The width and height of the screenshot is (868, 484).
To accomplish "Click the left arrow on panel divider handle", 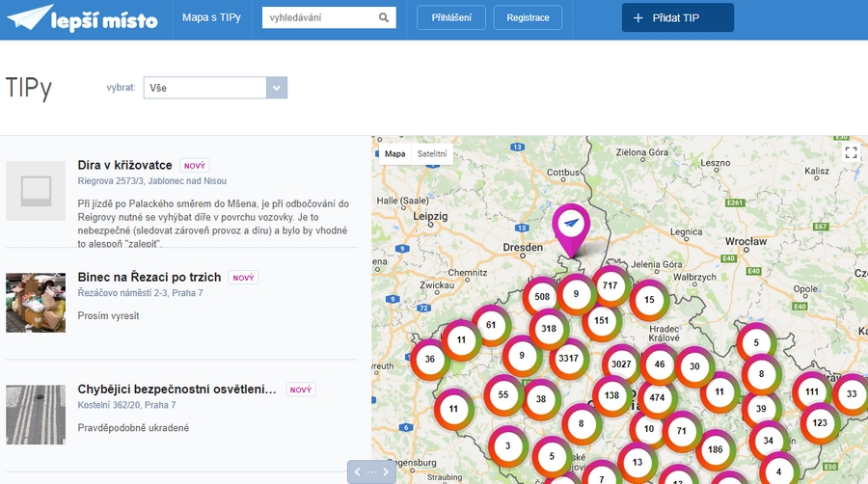I will coord(358,471).
